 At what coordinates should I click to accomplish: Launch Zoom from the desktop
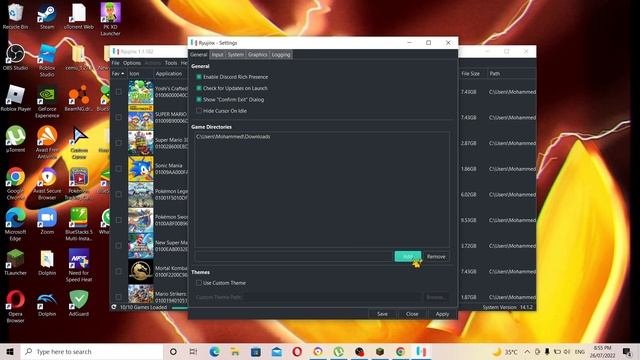(47, 221)
